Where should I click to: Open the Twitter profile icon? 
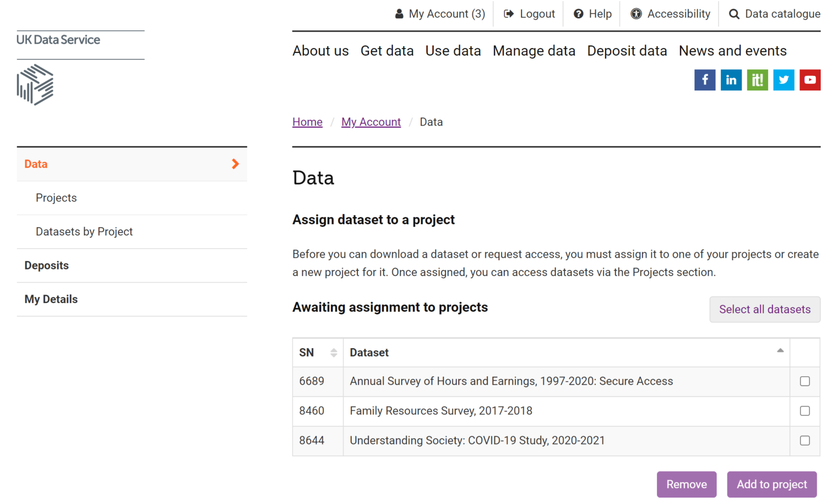[x=784, y=80]
